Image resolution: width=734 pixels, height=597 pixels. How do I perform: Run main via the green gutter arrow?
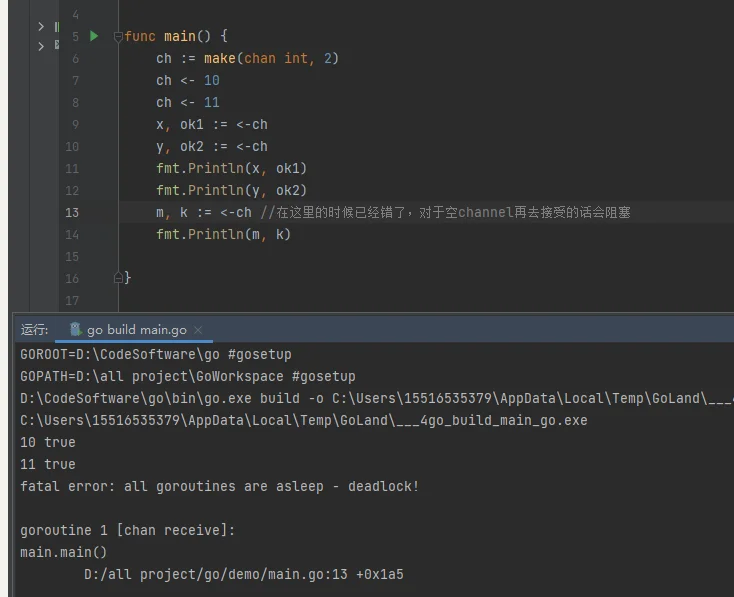pos(95,36)
